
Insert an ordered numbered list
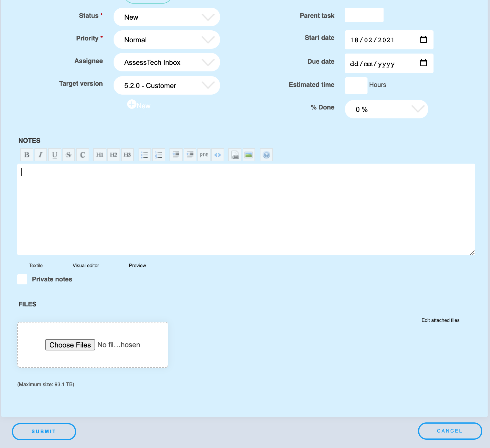[159, 155]
